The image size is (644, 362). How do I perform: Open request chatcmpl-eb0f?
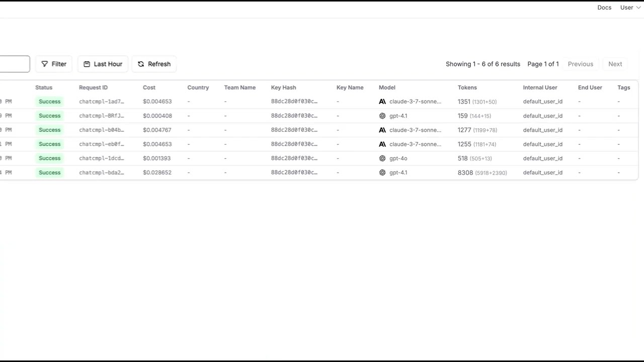(x=101, y=144)
